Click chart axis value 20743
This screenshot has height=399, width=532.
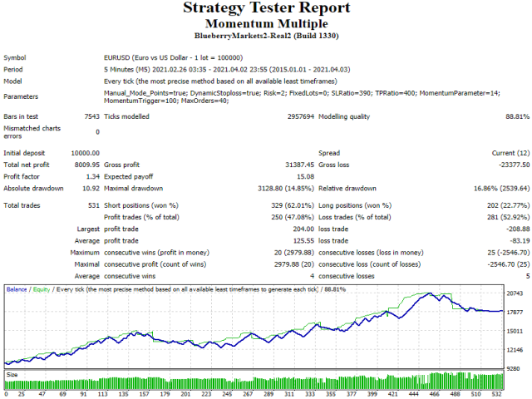click(x=515, y=293)
